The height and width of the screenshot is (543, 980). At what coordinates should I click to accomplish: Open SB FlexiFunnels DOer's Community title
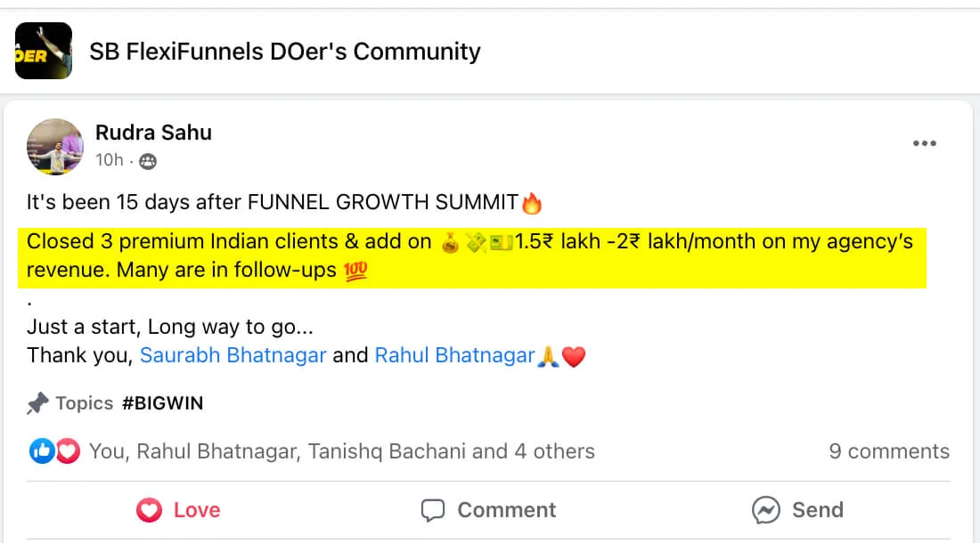[x=285, y=52]
